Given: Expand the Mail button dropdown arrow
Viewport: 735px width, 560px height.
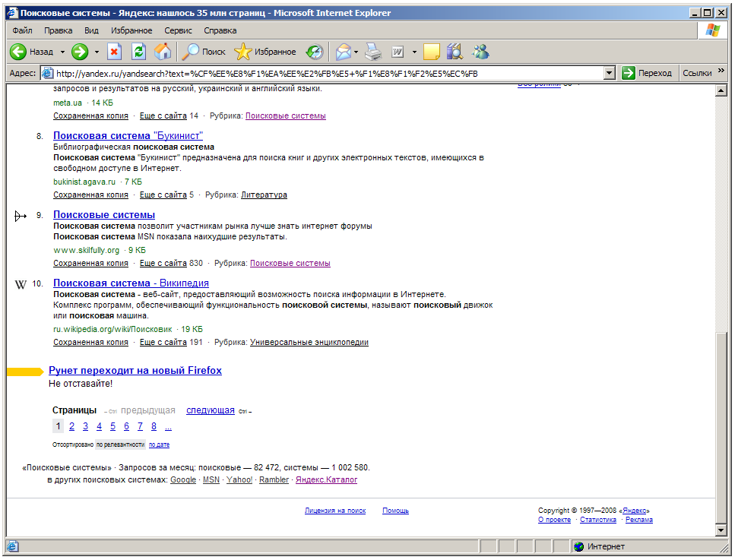Looking at the screenshot, I should coord(356,52).
